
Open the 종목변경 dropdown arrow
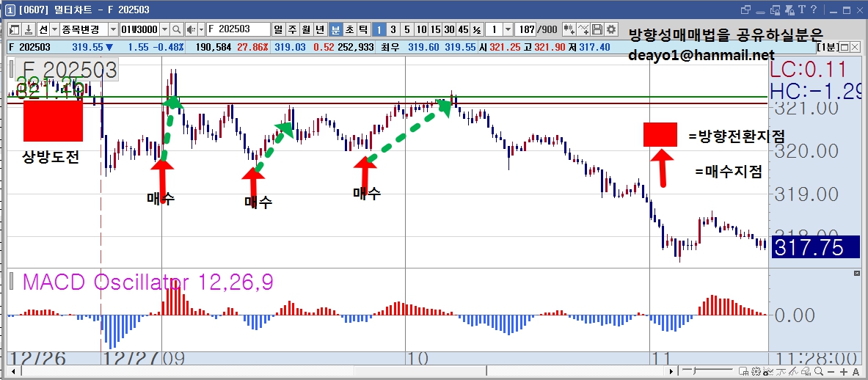(x=113, y=29)
